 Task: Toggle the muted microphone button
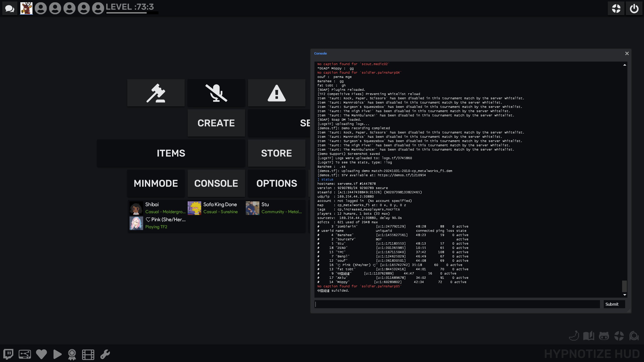coord(216,93)
